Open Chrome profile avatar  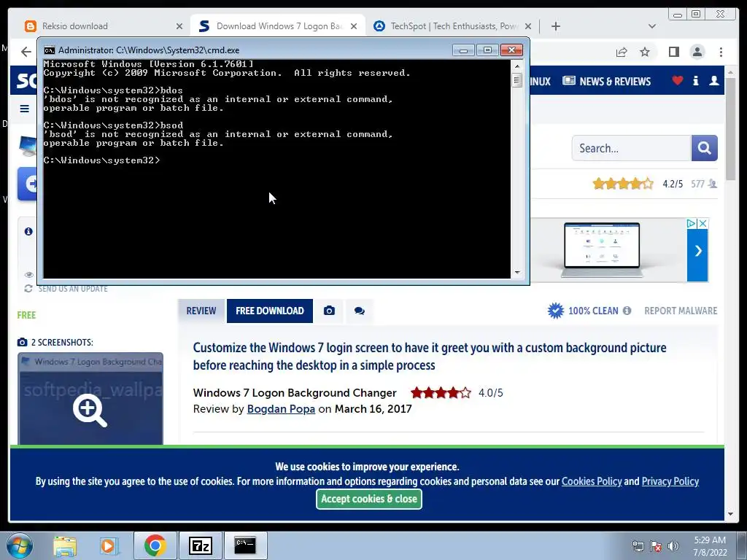coord(697,52)
